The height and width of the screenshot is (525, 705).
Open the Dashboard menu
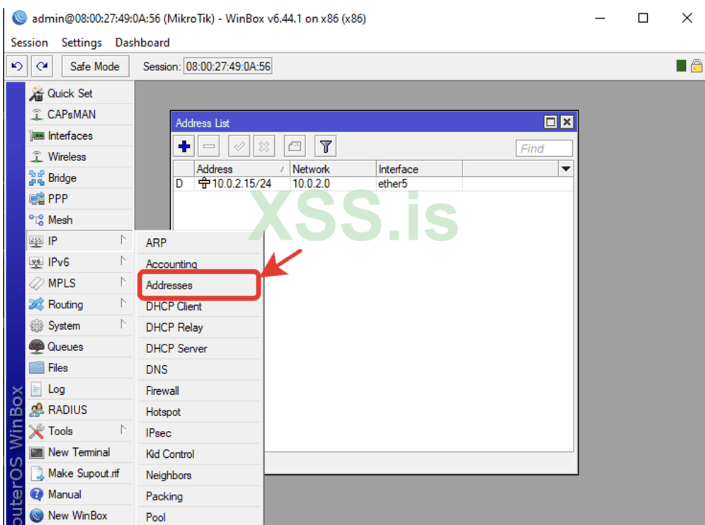point(143,43)
